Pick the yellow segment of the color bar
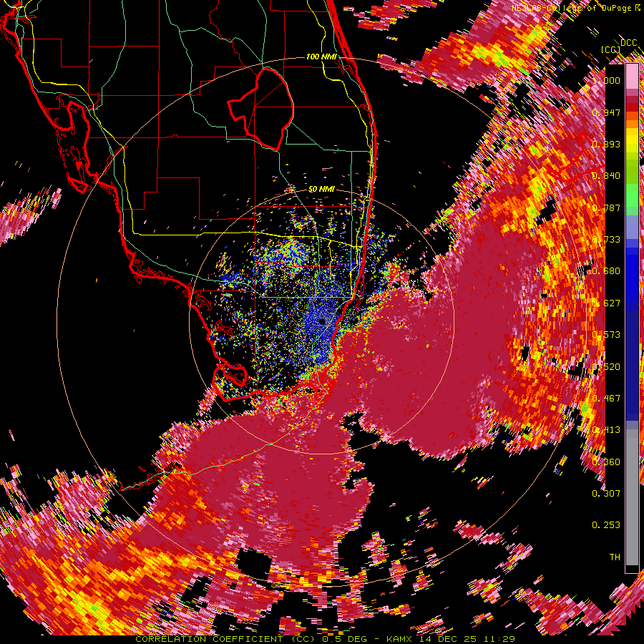 point(632,140)
